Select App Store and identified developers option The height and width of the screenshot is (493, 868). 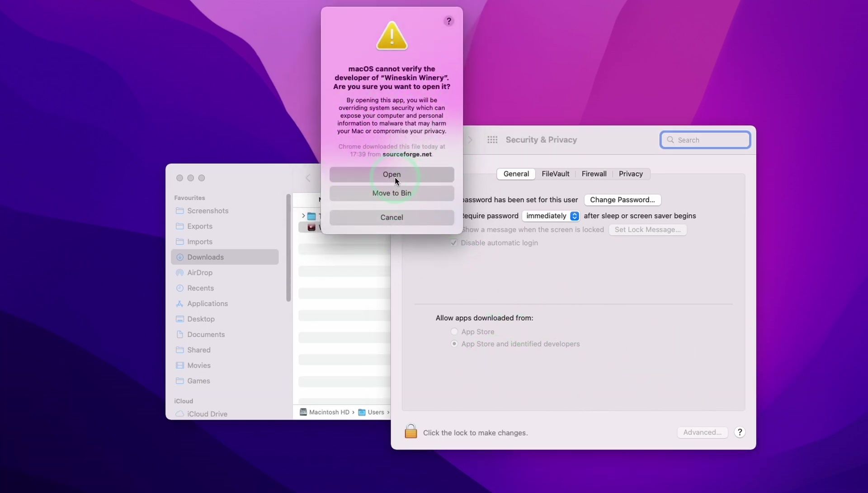point(454,344)
